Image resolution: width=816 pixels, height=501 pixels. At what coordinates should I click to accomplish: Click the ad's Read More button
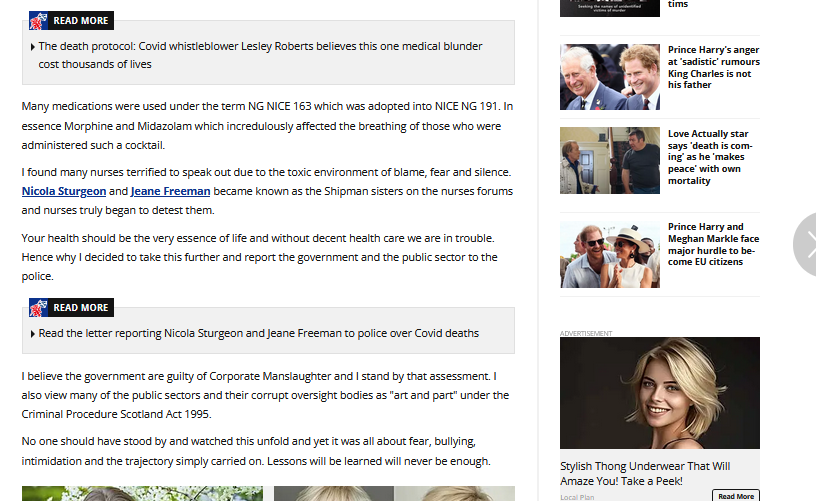pyautogui.click(x=736, y=496)
